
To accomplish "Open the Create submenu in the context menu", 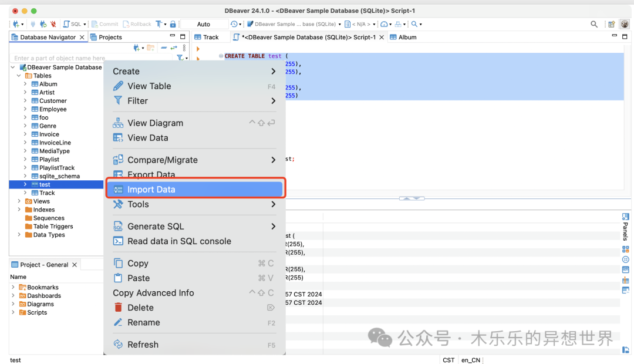I will [194, 71].
